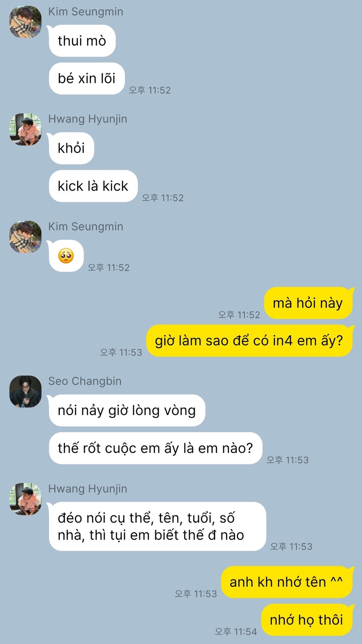Tap 'nói nảy giờ lòng vòng' bubble

click(x=127, y=411)
